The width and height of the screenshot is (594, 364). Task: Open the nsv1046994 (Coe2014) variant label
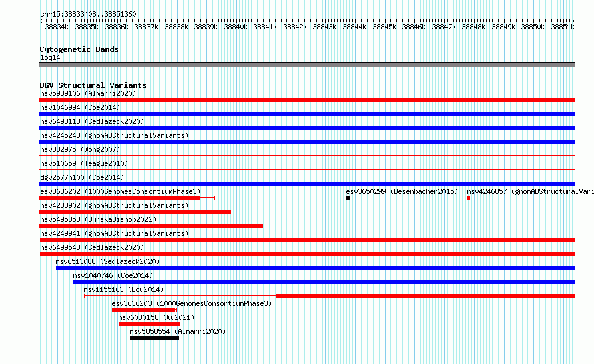[x=80, y=107]
